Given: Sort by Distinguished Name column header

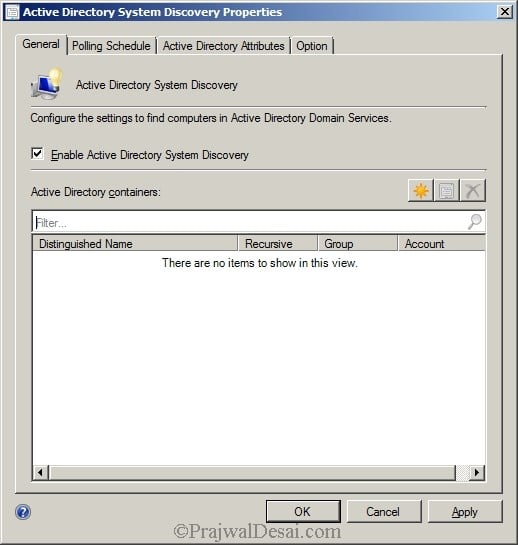Looking at the screenshot, I should [x=135, y=243].
